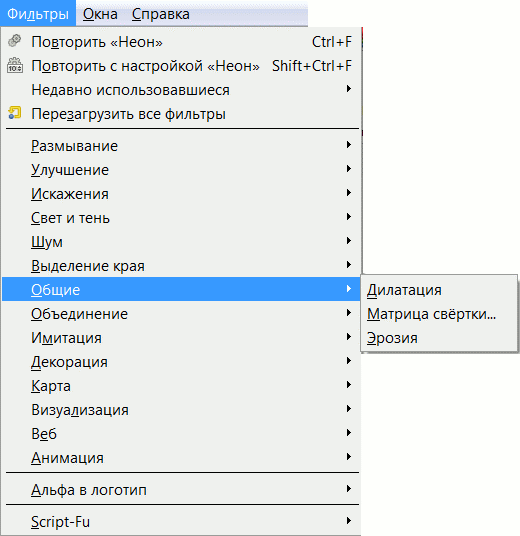This screenshot has width=520, height=536.
Task: Open the Шум filter category
Action: (181, 241)
